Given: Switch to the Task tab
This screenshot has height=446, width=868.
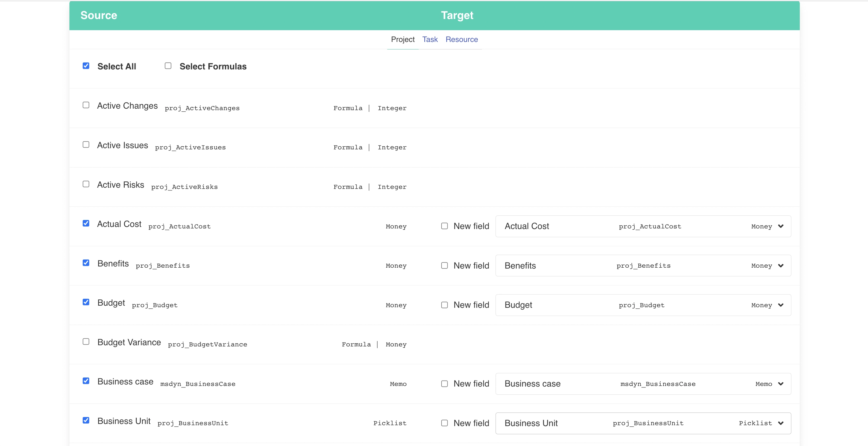Looking at the screenshot, I should tap(429, 40).
